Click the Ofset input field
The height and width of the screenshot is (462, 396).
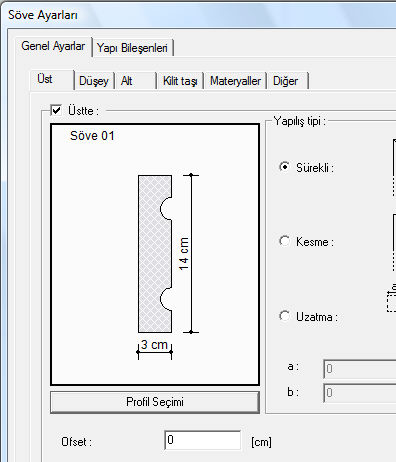point(203,440)
